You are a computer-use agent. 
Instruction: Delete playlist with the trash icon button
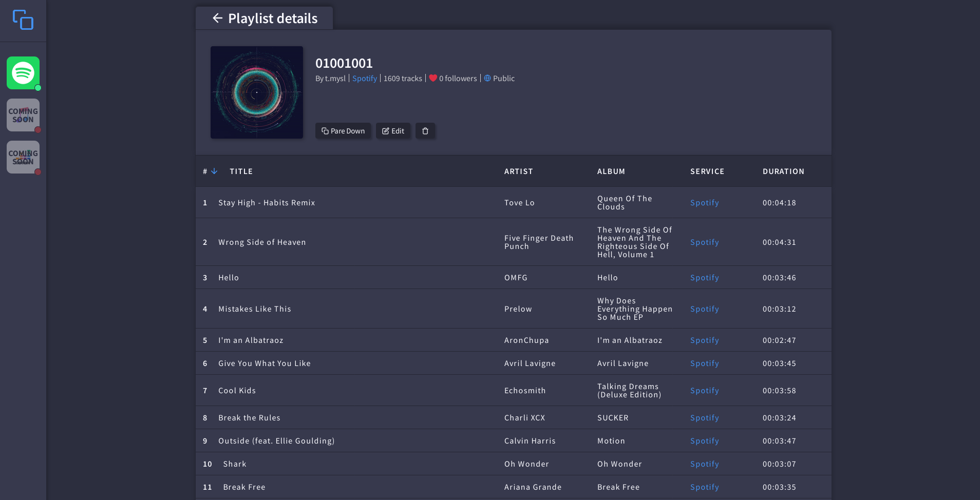pos(425,131)
